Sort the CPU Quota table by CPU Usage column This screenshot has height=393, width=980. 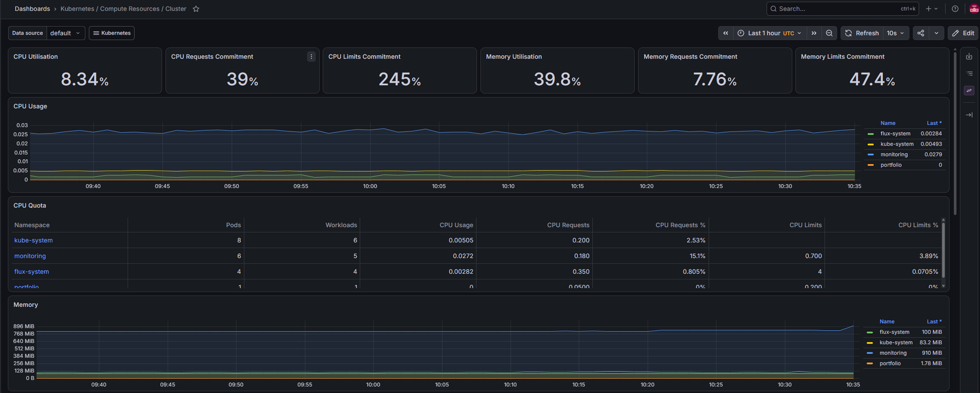tap(456, 225)
